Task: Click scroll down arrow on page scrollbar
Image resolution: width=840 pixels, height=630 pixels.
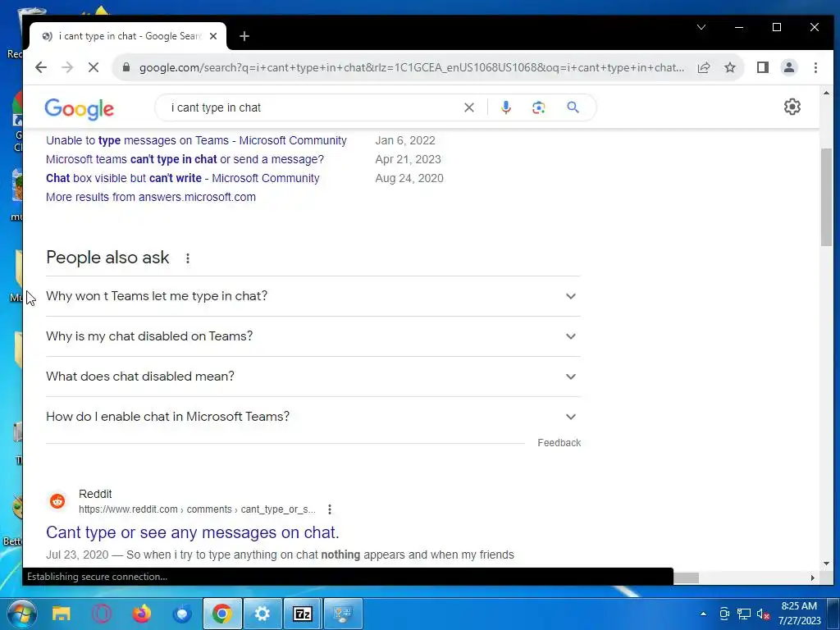Action: [825, 564]
